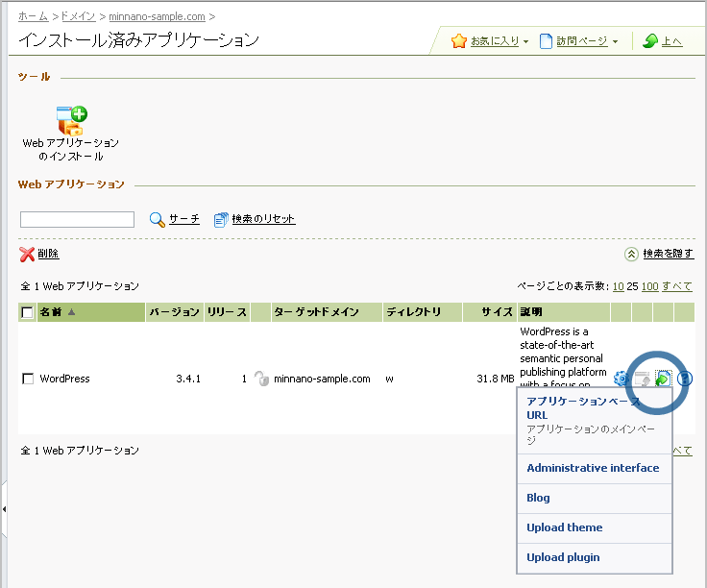This screenshot has width=707, height=588.
Task: Click the hide search chevron icon
Action: click(631, 255)
